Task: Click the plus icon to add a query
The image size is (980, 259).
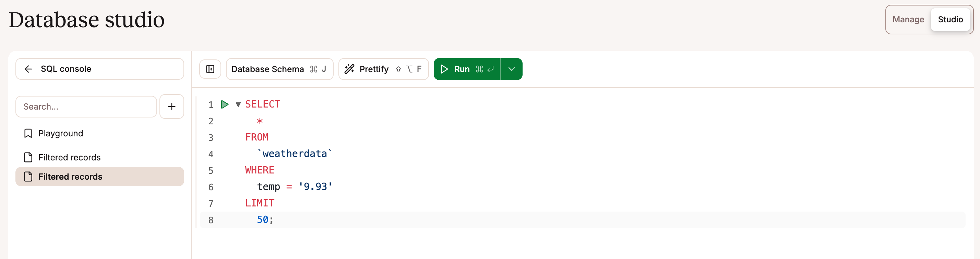Action: 171,106
